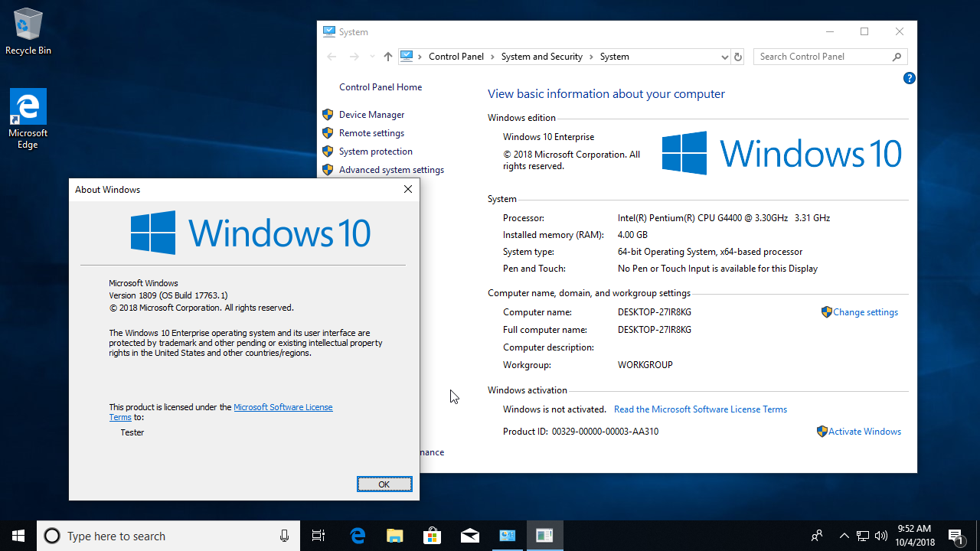Click OK in the About Windows dialog
The image size is (980, 551).
(x=384, y=484)
